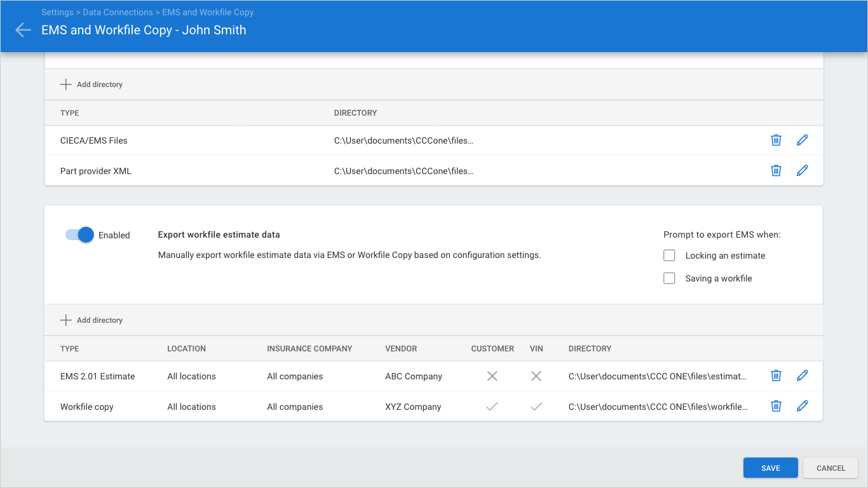Go back using the header arrow
Screen dimensions: 868x488
coord(23,30)
